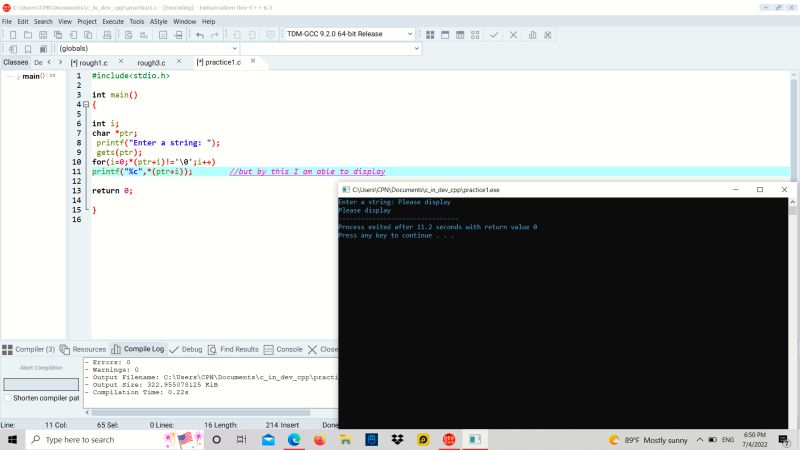The width and height of the screenshot is (800, 450).
Task: Switch to the rough1.c editor tab
Action: (x=90, y=63)
